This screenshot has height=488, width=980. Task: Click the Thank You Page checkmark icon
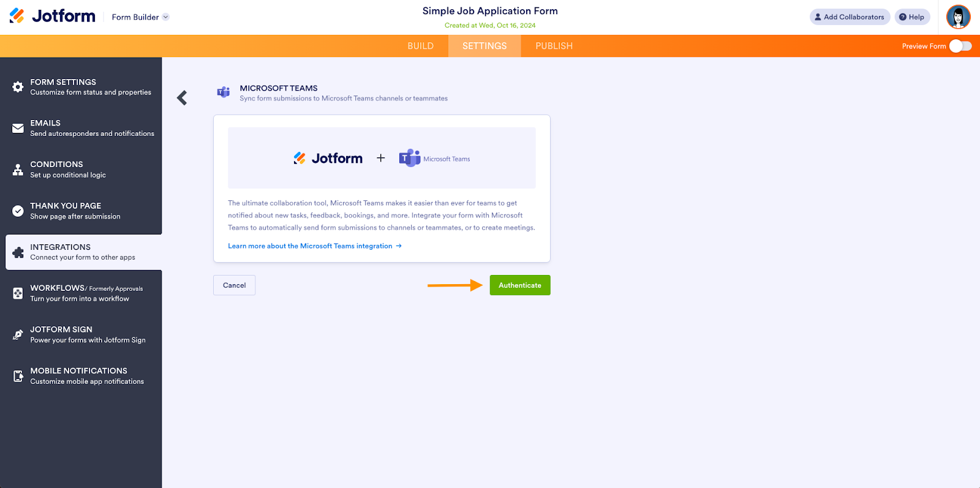pos(18,211)
